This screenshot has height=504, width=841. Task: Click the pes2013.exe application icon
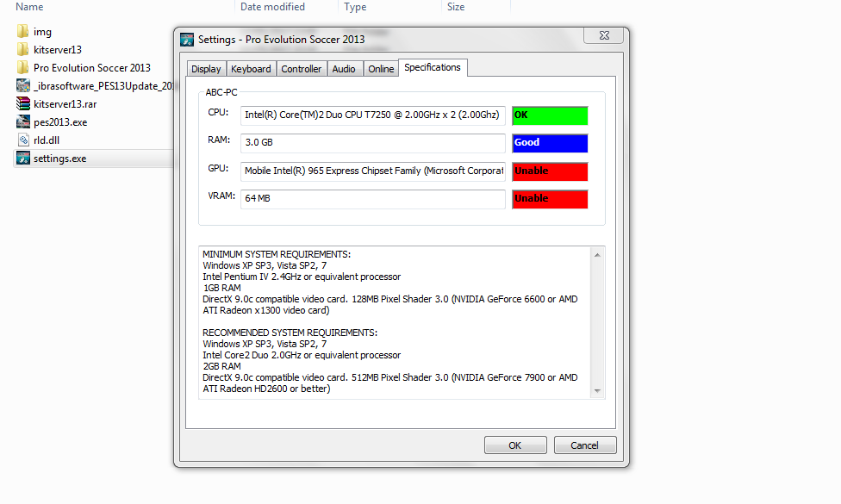23,122
